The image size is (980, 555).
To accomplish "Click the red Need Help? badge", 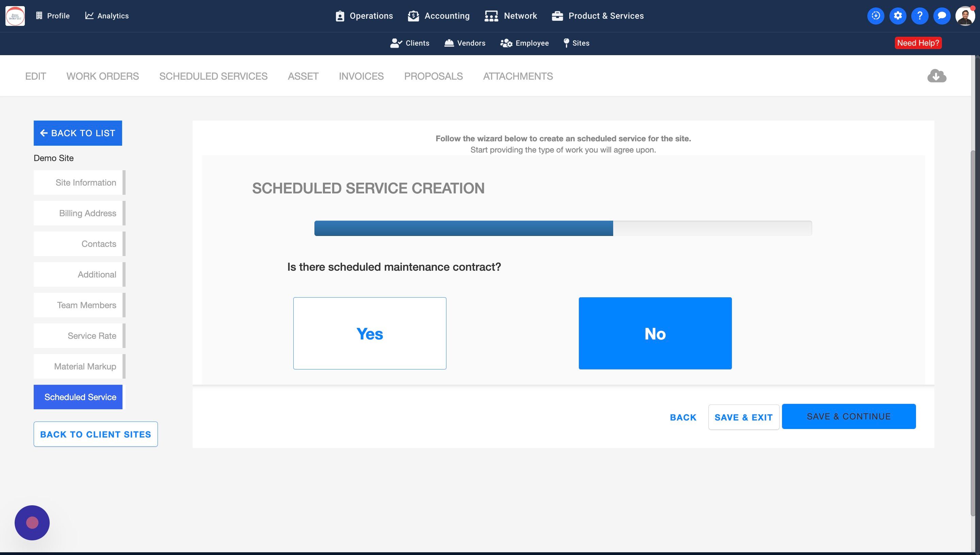I will pyautogui.click(x=918, y=43).
